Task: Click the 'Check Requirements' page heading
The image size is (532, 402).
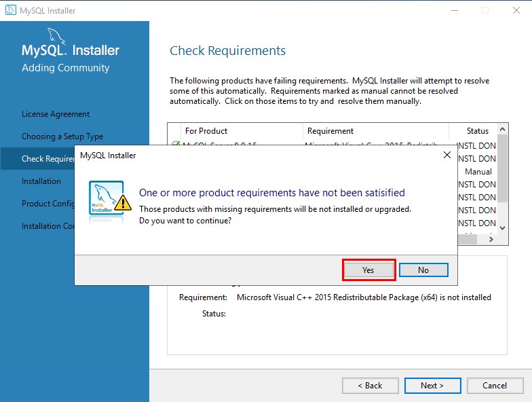Action: (x=228, y=50)
